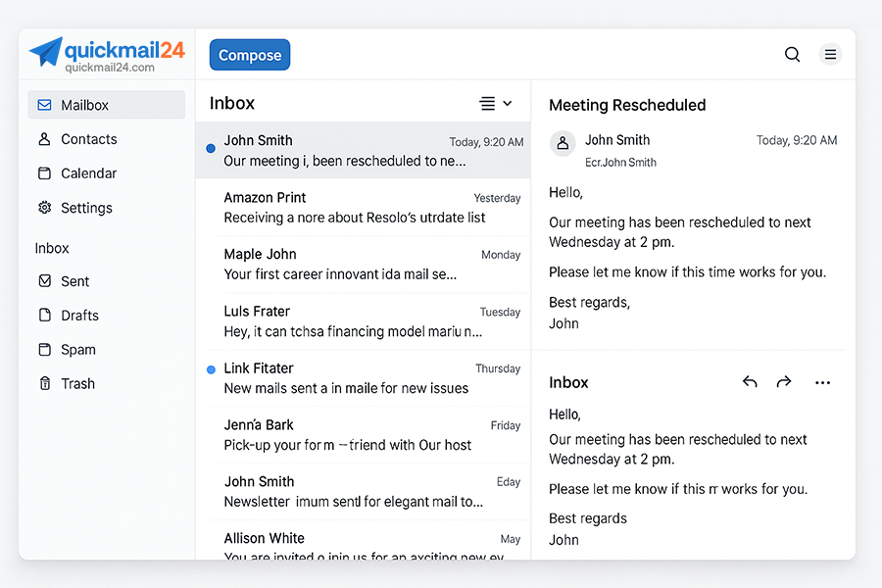Toggle unread dot on Link Fitater email

tap(211, 369)
